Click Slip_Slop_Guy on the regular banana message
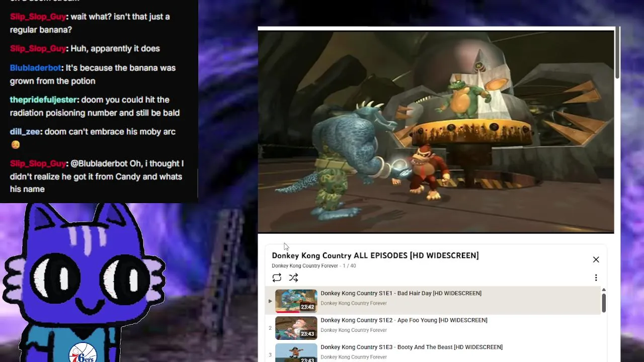Image resolution: width=644 pixels, height=362 pixels. click(x=38, y=17)
